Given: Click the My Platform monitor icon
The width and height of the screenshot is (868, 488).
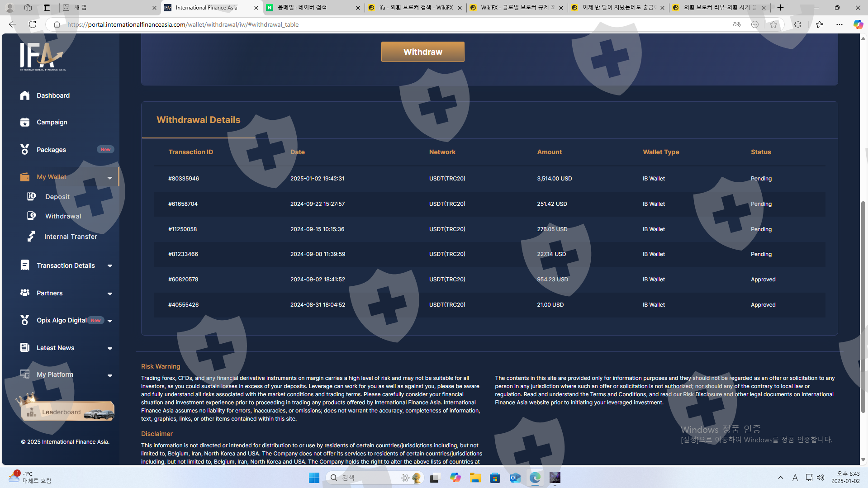Looking at the screenshot, I should pyautogui.click(x=25, y=374).
